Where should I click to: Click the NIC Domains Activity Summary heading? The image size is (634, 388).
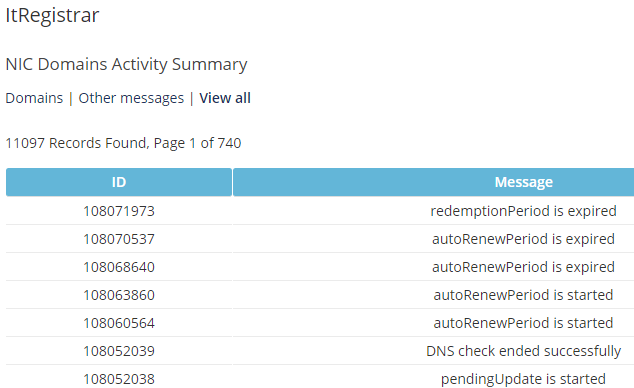click(x=127, y=65)
